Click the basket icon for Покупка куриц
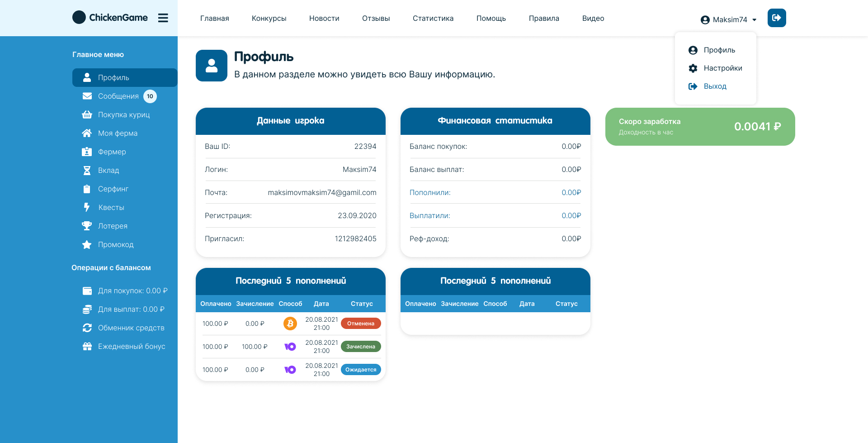Image resolution: width=868 pixels, height=443 pixels. 87,114
